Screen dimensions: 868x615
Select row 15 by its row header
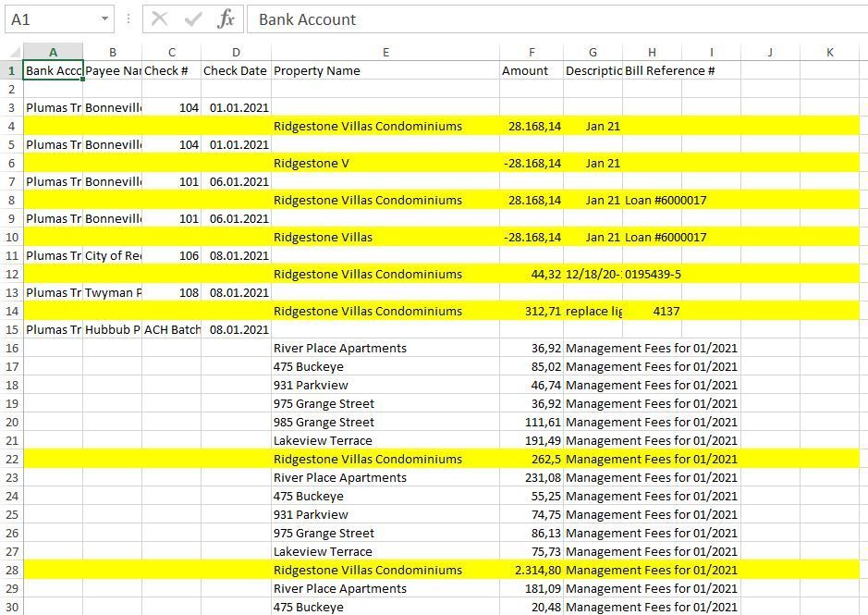click(x=10, y=329)
